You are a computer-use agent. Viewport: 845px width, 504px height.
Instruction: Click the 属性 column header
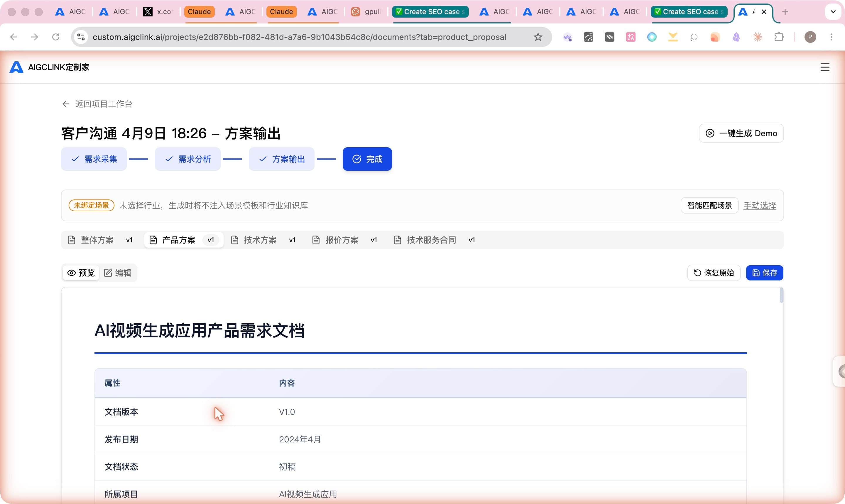pyautogui.click(x=112, y=383)
